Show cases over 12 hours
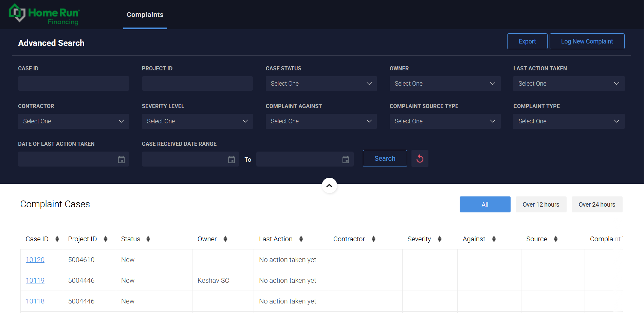Screen dimensions: 644x313 click(x=541, y=205)
